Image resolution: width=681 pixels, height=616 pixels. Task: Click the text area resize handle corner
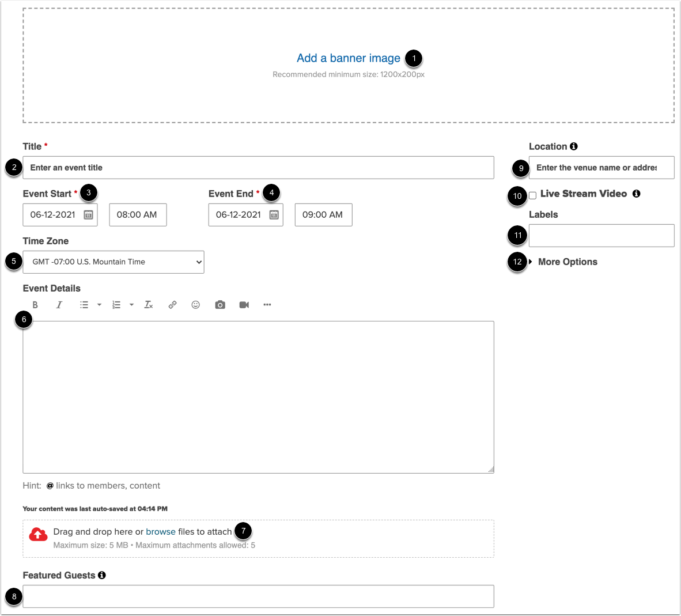click(x=491, y=470)
